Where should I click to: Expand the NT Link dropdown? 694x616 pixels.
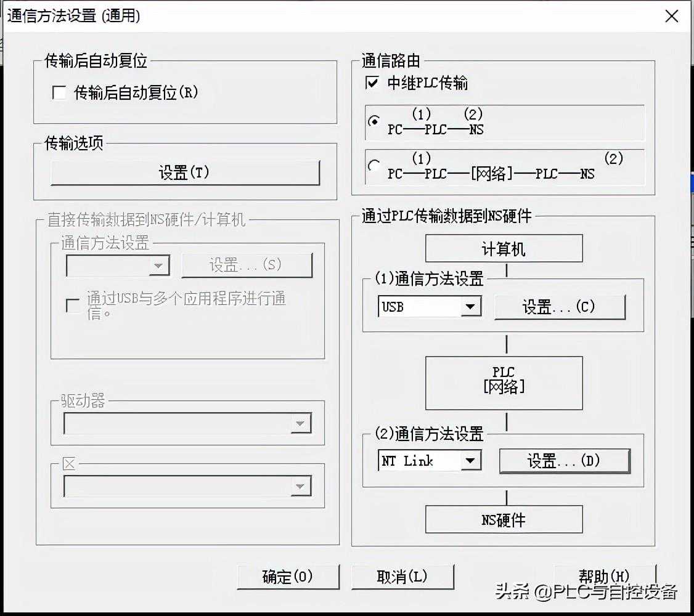471,460
